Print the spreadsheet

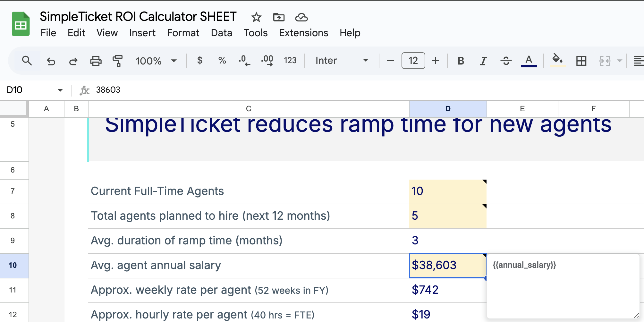pos(96,61)
